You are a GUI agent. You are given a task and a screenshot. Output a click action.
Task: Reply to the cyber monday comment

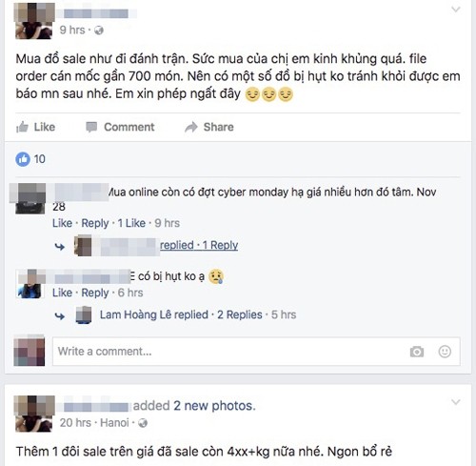point(95,223)
